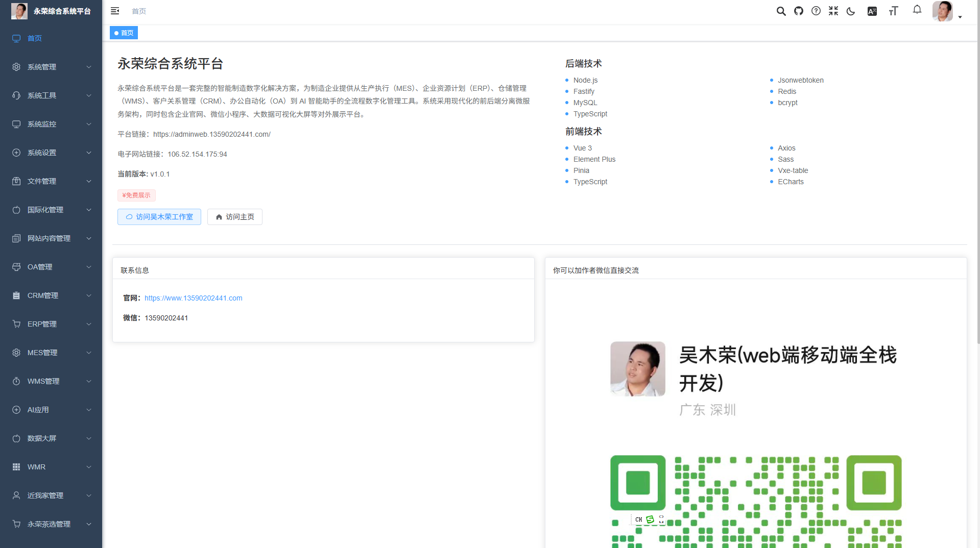Click the ¥免费展示 tag
The image size is (980, 548).
[x=136, y=195]
